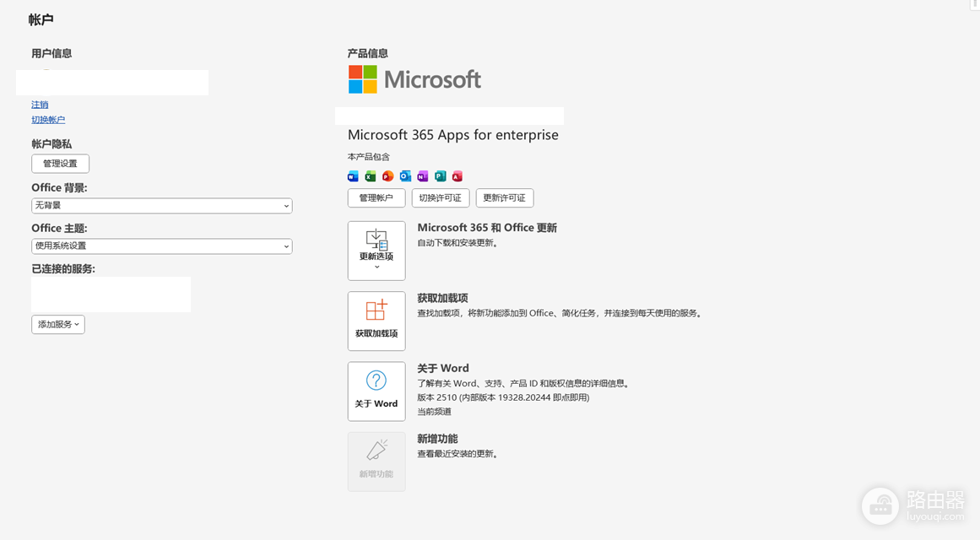Click the Word app icon under 本产品包含

pyautogui.click(x=353, y=176)
